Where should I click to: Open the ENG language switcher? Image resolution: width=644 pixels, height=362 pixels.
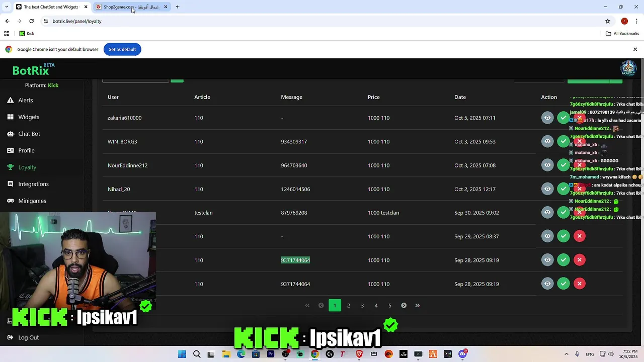pyautogui.click(x=590, y=354)
